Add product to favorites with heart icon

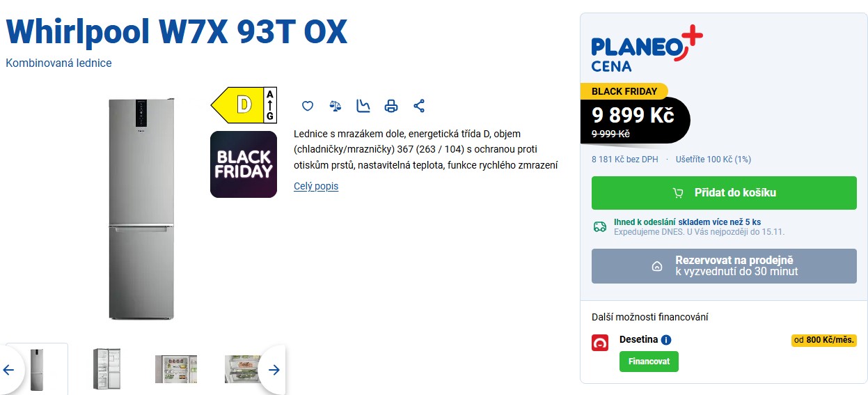click(308, 106)
